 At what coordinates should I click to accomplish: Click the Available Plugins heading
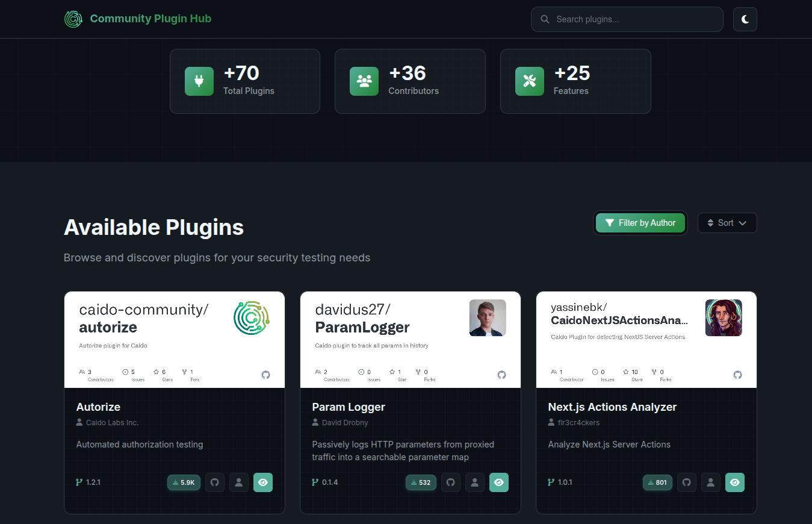click(x=153, y=227)
